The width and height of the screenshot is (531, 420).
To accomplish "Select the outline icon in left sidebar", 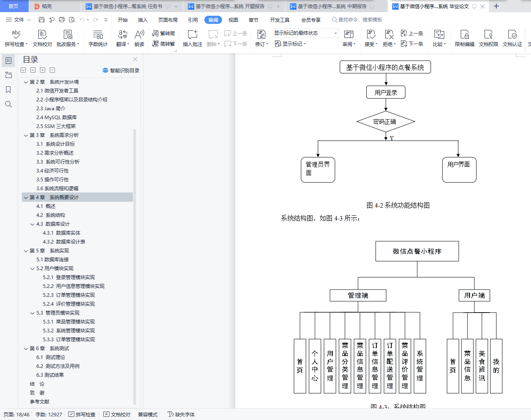I will tap(8, 61).
